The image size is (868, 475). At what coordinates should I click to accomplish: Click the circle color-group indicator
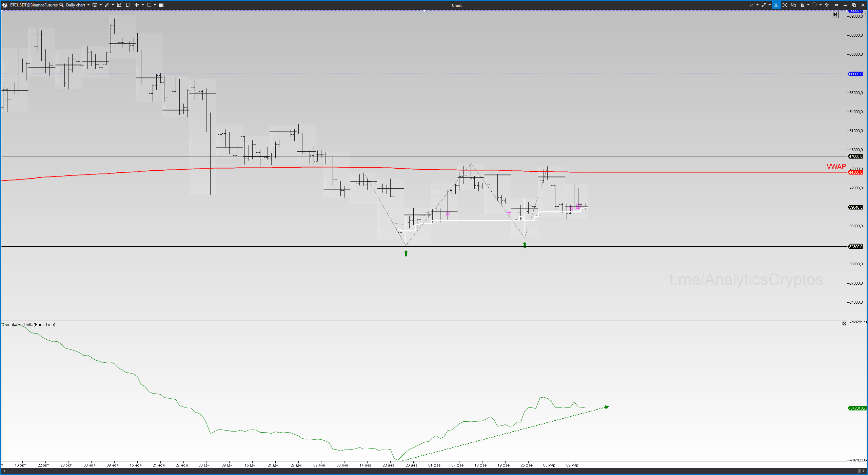click(814, 5)
